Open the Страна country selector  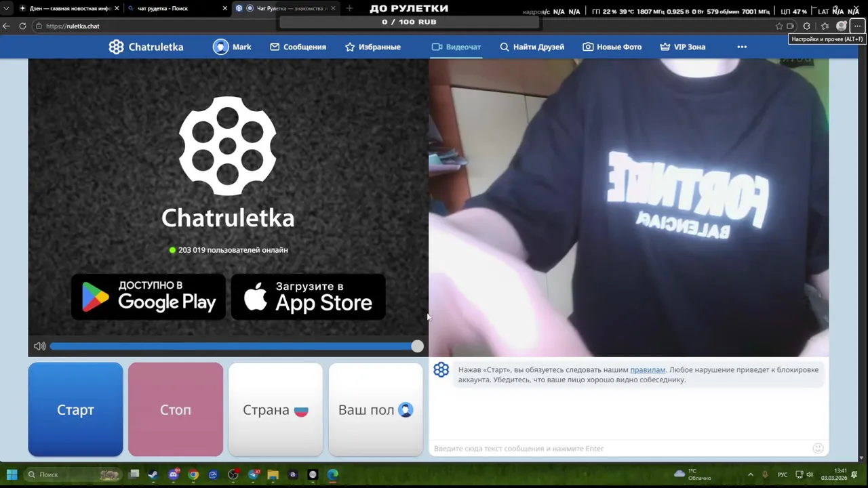pos(275,409)
